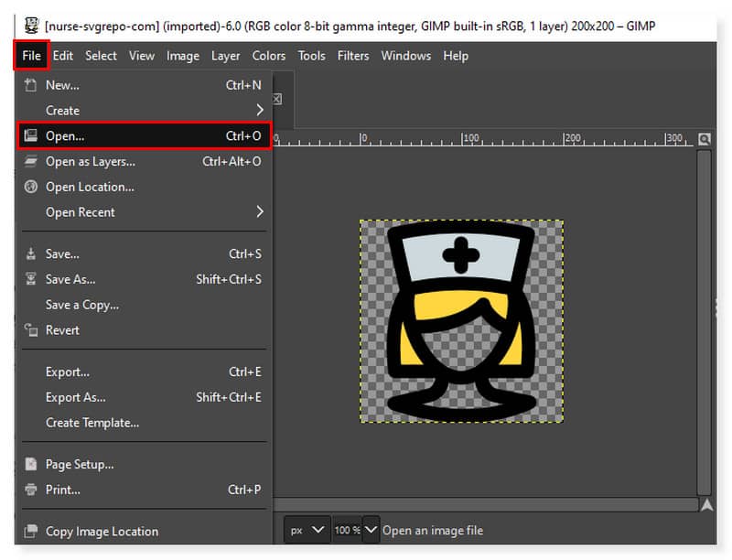Click the GIMP Wilber icon in the title bar
This screenshot has height=560, width=732.
32,26
